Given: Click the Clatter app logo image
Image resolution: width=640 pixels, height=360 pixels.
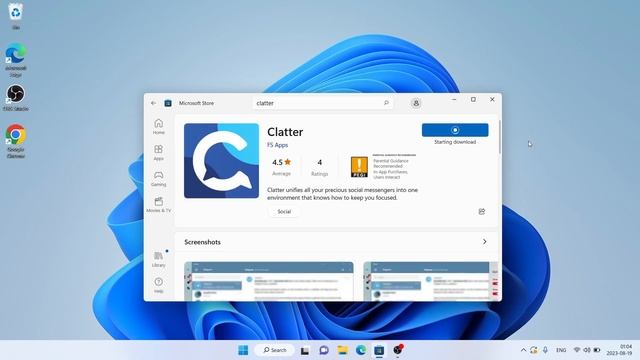Looking at the screenshot, I should coord(221,161).
